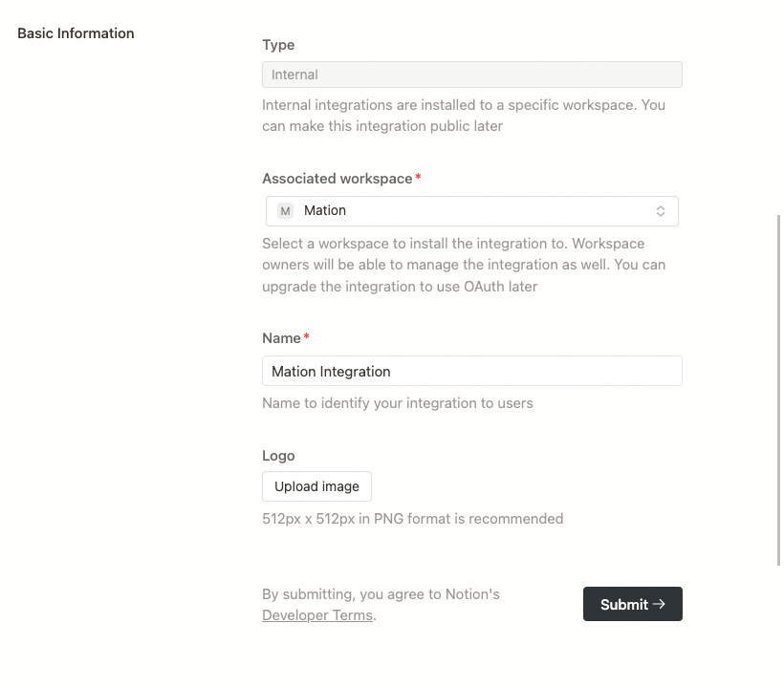
Task: Click the Type label
Action: tap(278, 45)
